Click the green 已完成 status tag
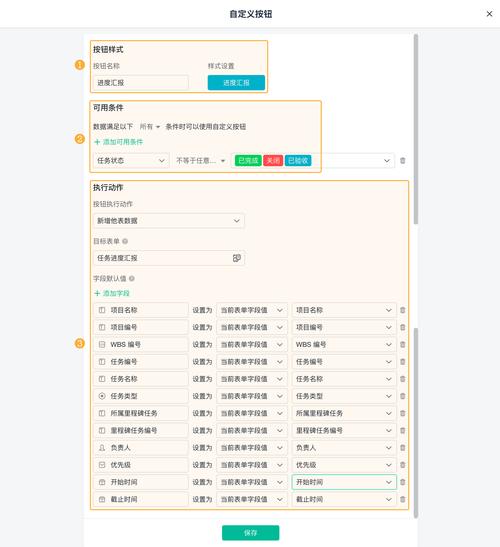This screenshot has width=500, height=547. 248,160
